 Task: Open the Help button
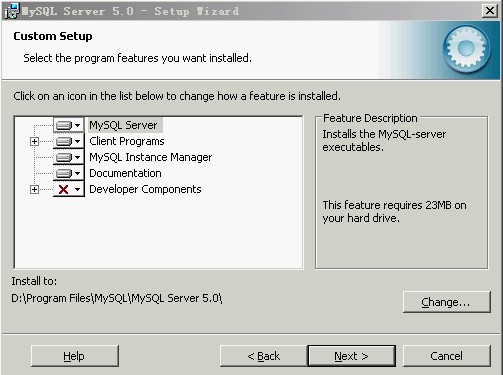(75, 356)
